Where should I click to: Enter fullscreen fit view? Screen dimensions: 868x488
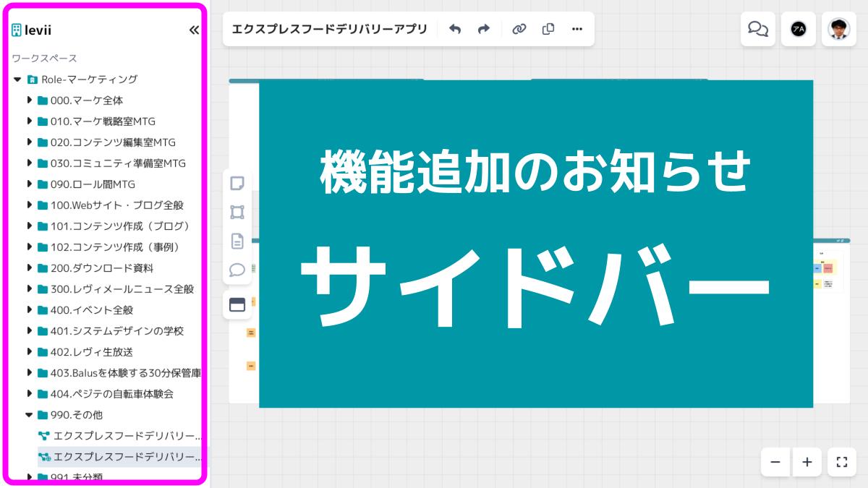(841, 462)
